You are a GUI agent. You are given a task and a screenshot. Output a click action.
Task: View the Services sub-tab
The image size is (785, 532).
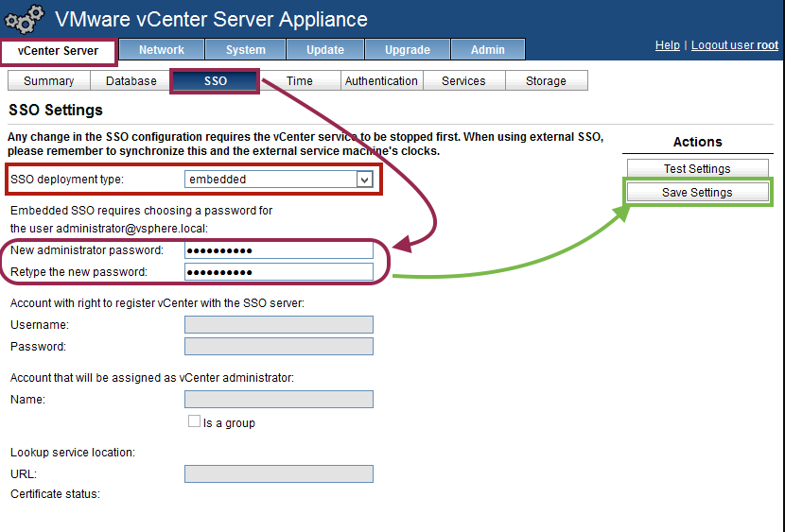point(463,81)
